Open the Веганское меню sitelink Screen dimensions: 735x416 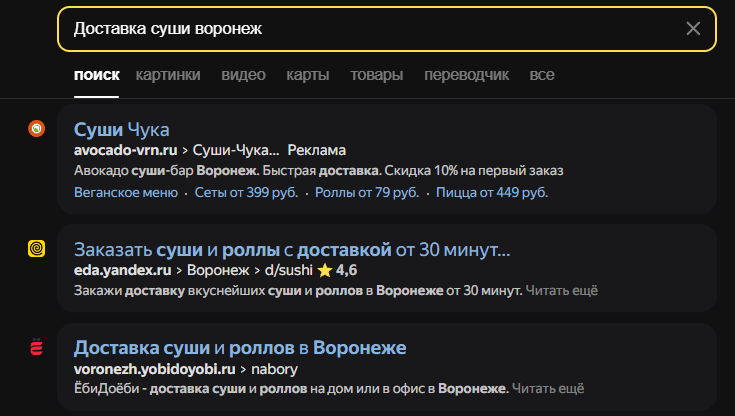click(x=126, y=192)
